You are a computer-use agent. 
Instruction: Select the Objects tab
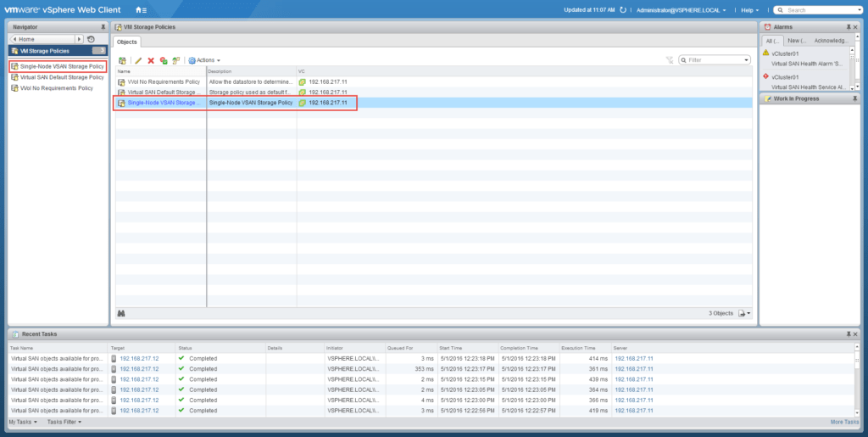(127, 42)
